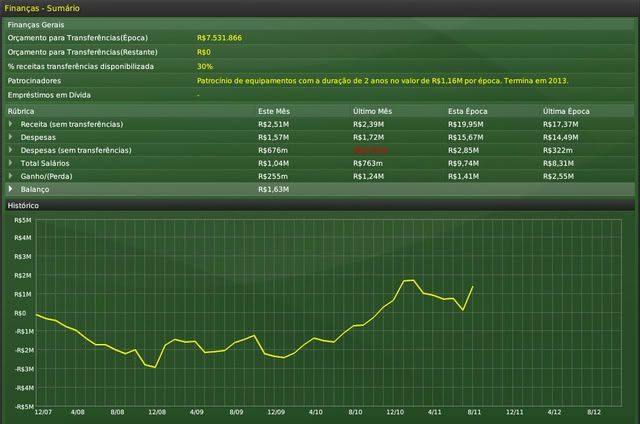
Task: Click Total Salários value R$763m
Action: (x=368, y=163)
